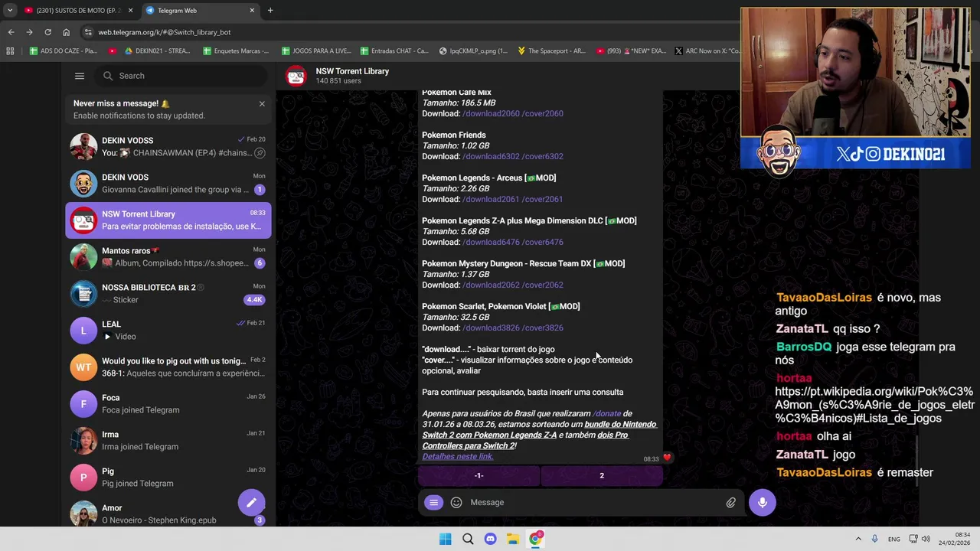Click the -1- pagination button
Screen dimensions: 980x551
click(479, 476)
